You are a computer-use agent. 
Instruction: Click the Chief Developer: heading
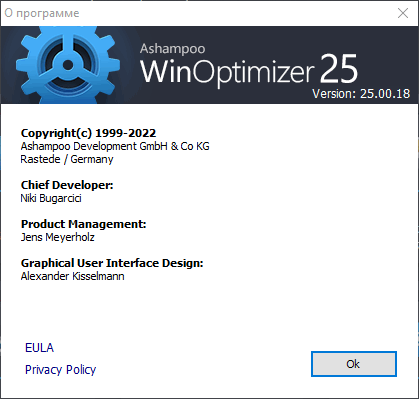coord(67,185)
